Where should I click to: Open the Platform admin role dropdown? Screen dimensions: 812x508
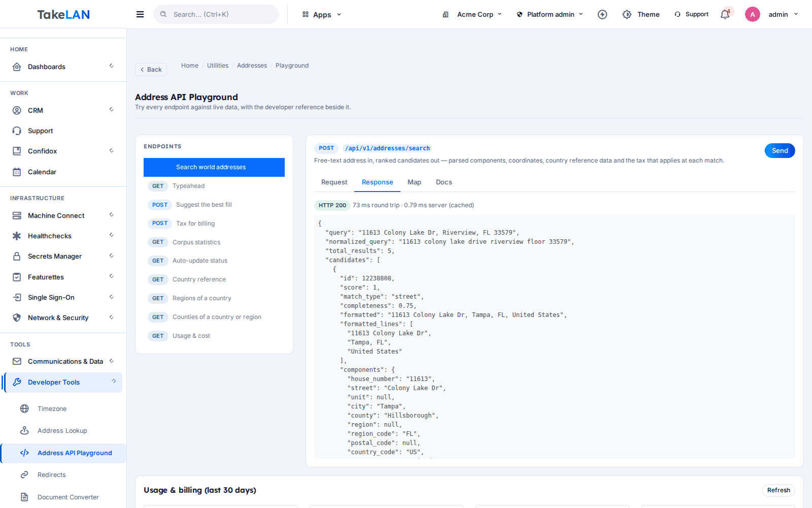(x=550, y=14)
